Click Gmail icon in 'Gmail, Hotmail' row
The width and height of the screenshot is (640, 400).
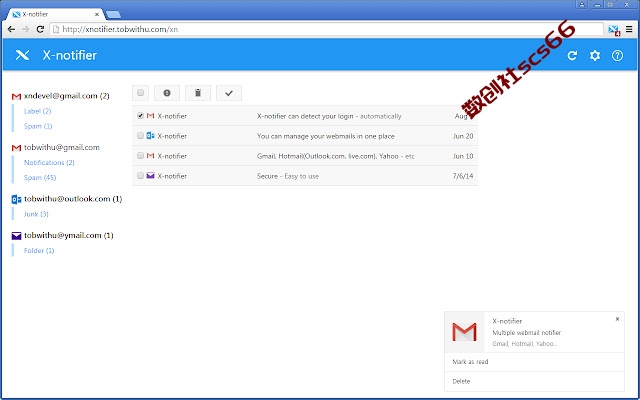[x=150, y=156]
